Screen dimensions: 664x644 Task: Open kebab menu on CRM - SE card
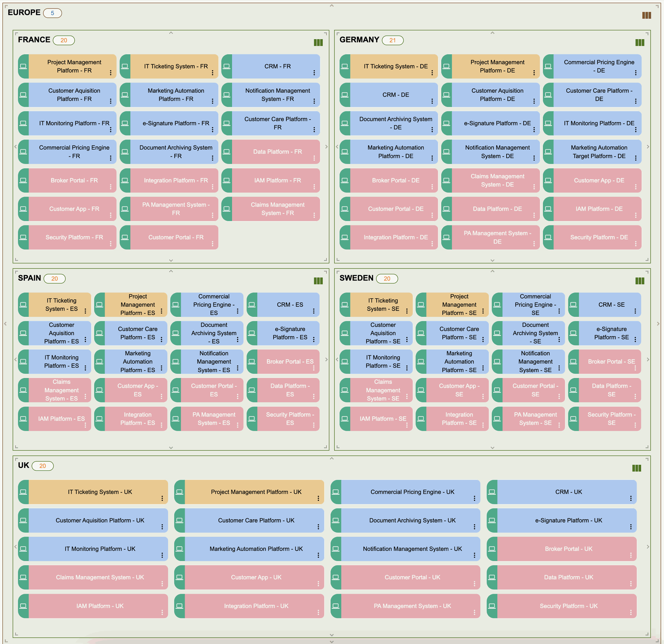[x=635, y=311]
